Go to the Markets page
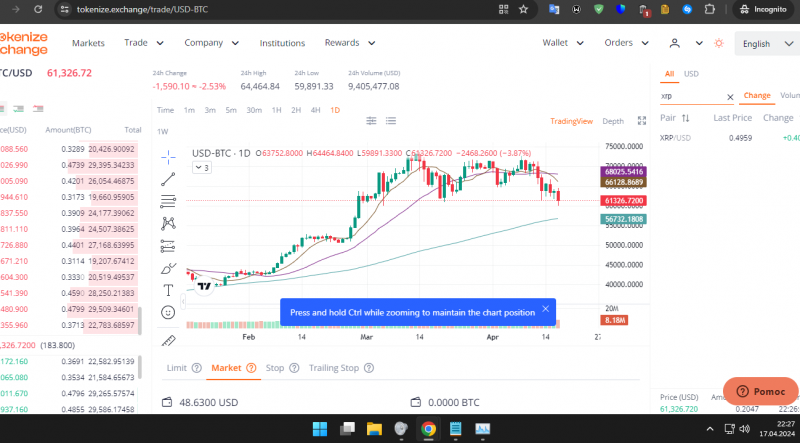Viewport: 800px width, 443px height. pyautogui.click(x=88, y=43)
